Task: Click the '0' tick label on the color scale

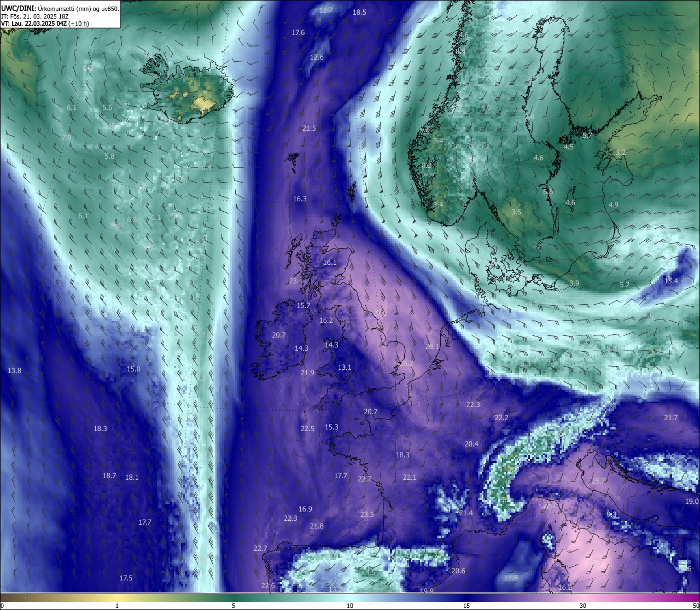Action: [x=2, y=606]
